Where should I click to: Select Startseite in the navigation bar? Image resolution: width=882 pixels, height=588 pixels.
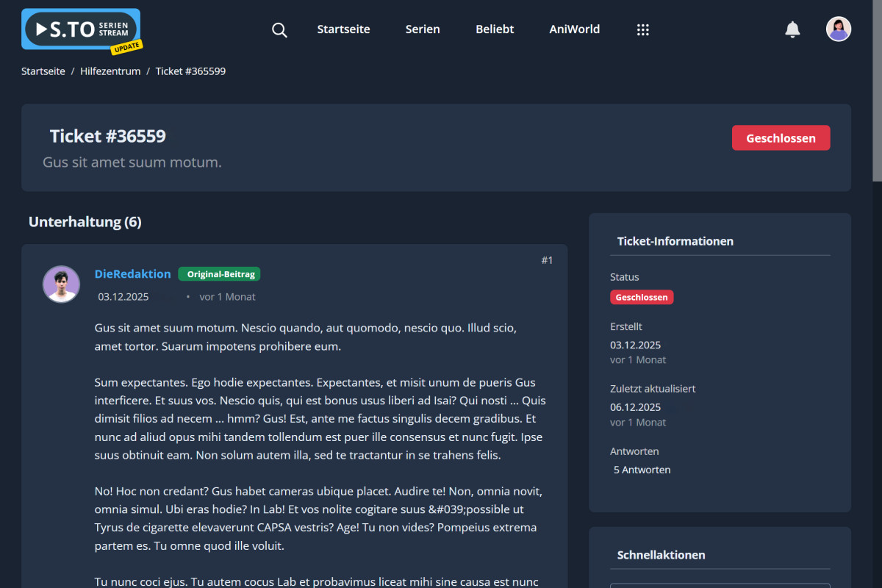(x=343, y=29)
